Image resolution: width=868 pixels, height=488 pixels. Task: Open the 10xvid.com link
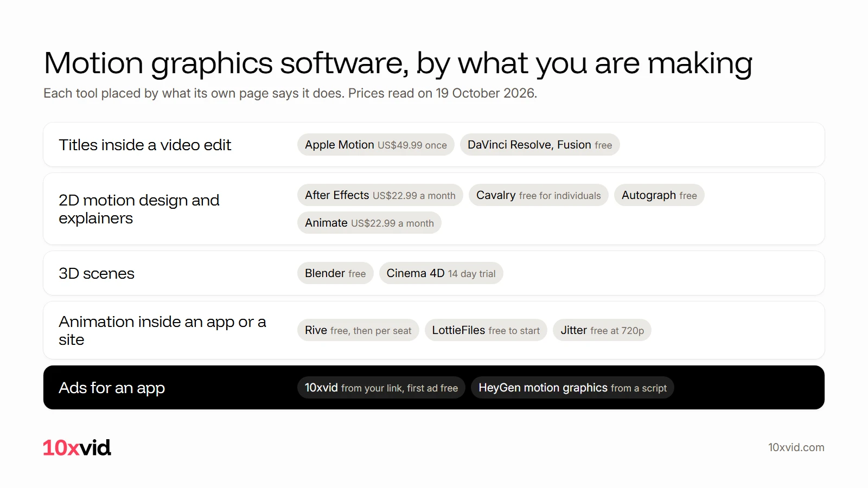(796, 447)
